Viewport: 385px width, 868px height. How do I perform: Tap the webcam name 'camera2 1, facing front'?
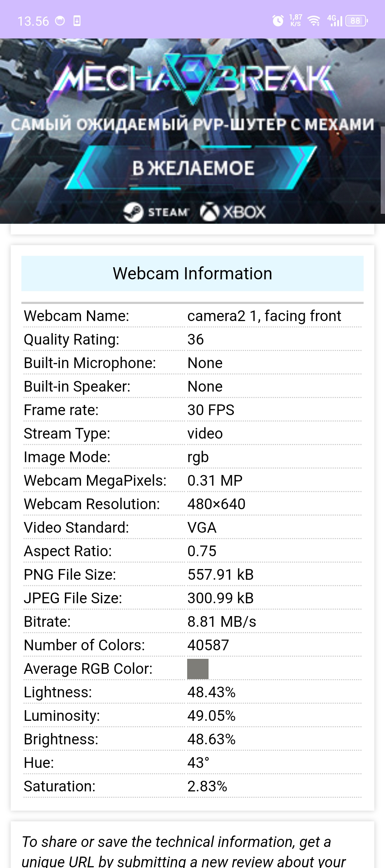coord(264,316)
